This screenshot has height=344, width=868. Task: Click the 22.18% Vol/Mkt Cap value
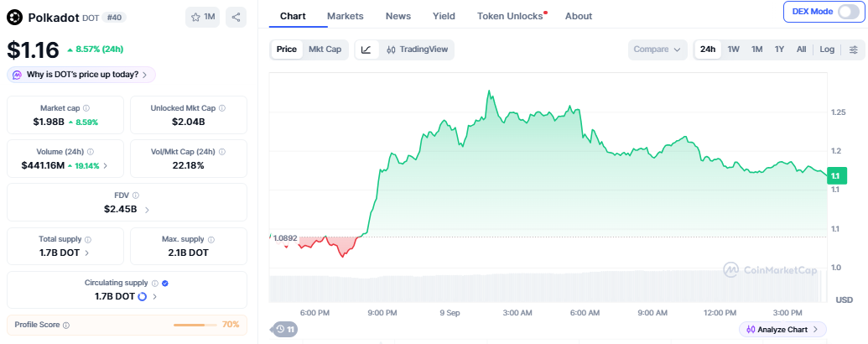click(188, 165)
